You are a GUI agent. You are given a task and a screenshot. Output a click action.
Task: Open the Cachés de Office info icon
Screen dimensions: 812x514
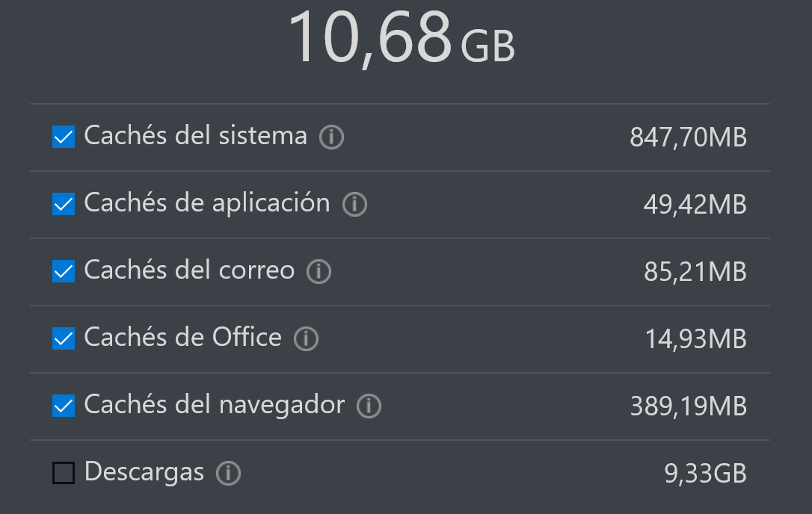click(x=306, y=339)
